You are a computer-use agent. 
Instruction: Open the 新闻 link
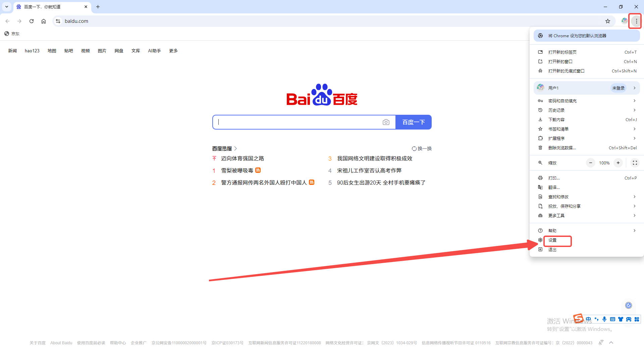click(x=12, y=51)
